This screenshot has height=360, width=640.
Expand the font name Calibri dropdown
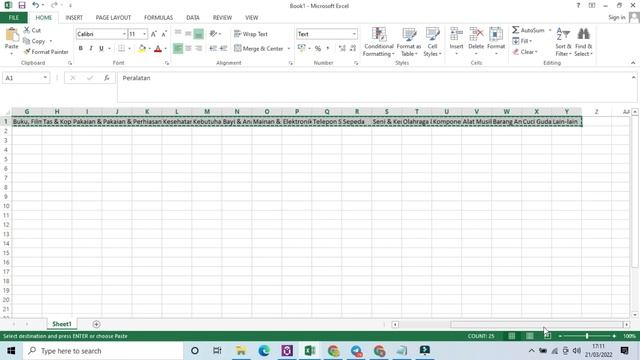[x=124, y=34]
